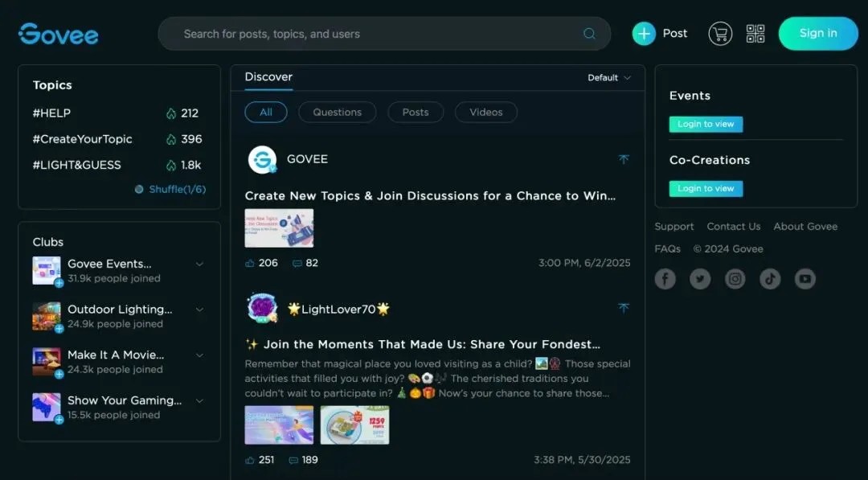Open the shopping cart icon
Screen dimensions: 868x480
coord(719,34)
